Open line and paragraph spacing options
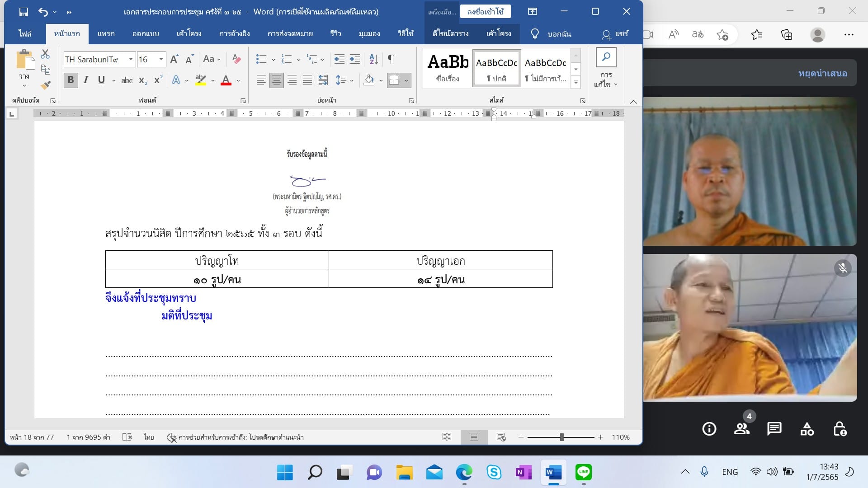Screen dimensions: 868x488 [x=344, y=80]
